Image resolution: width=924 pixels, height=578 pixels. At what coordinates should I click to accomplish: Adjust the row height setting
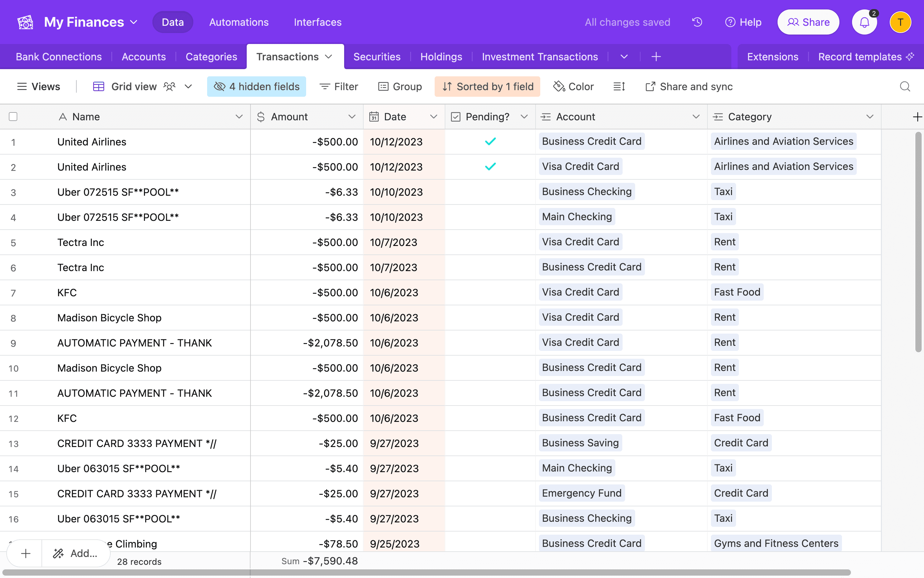[619, 86]
